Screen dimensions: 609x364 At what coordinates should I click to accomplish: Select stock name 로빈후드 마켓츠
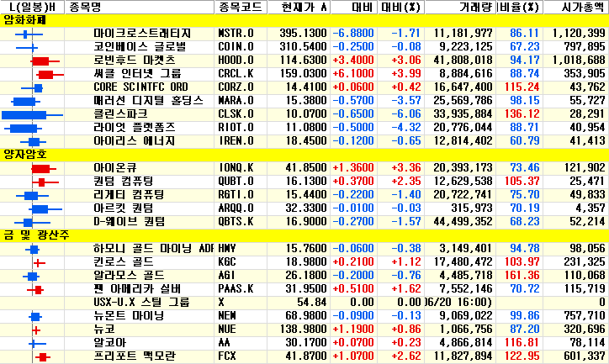(x=135, y=61)
